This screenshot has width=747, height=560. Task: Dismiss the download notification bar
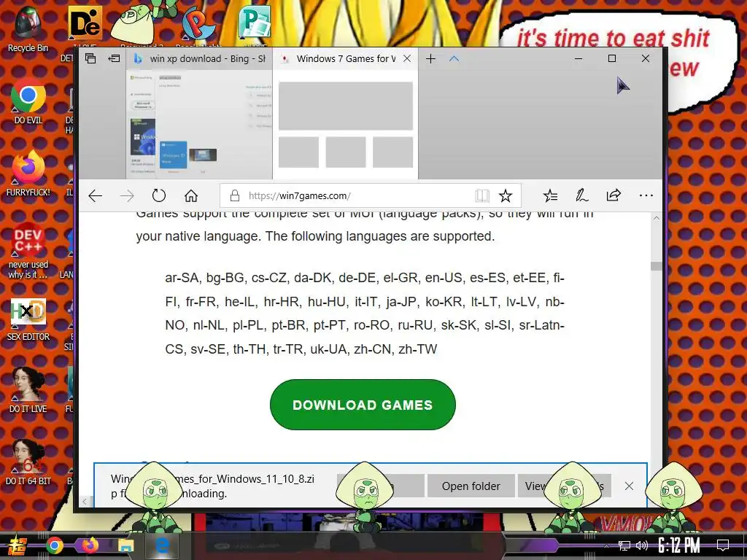[x=629, y=486]
